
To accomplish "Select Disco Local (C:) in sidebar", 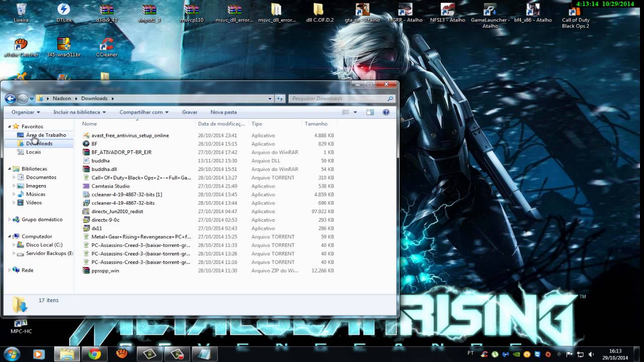I will click(44, 245).
